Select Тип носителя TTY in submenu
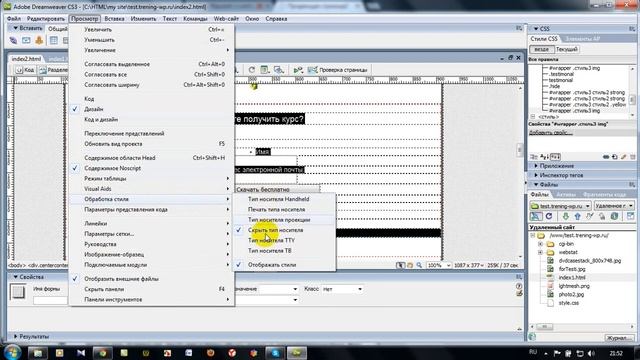Image resolution: width=640 pixels, height=360 pixels. (284, 240)
